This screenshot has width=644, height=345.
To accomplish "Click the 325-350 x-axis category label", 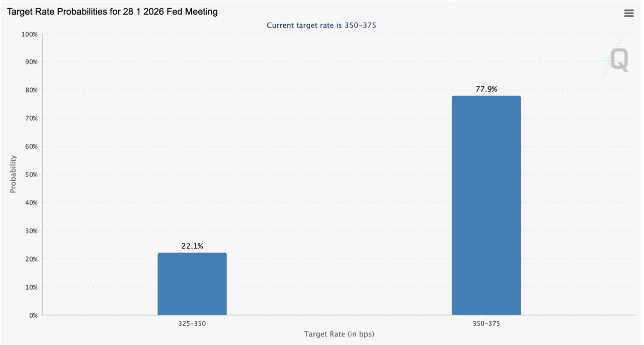I will [192, 324].
